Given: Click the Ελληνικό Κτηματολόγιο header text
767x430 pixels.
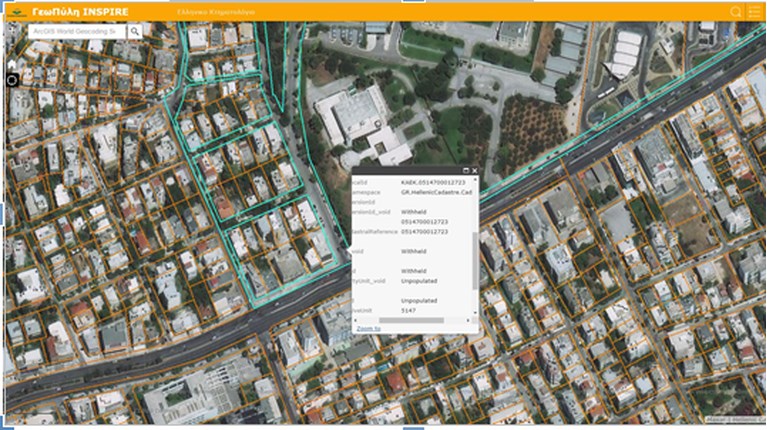Looking at the screenshot, I should [215, 12].
